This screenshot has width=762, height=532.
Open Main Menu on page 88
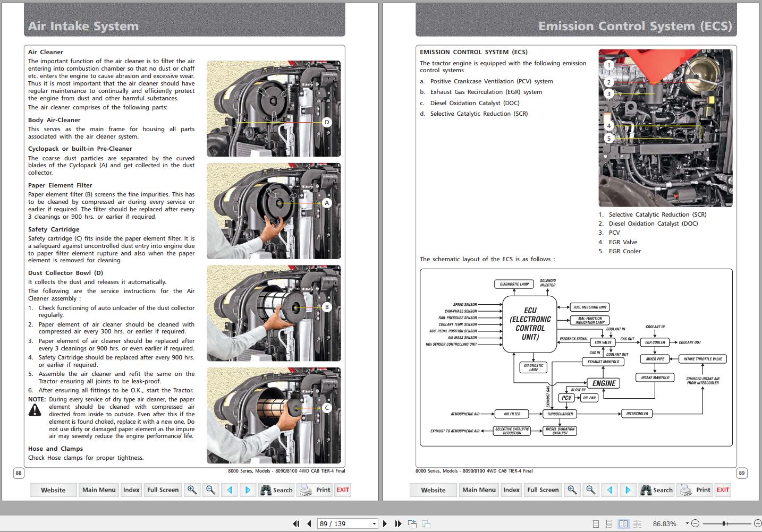[x=99, y=490]
